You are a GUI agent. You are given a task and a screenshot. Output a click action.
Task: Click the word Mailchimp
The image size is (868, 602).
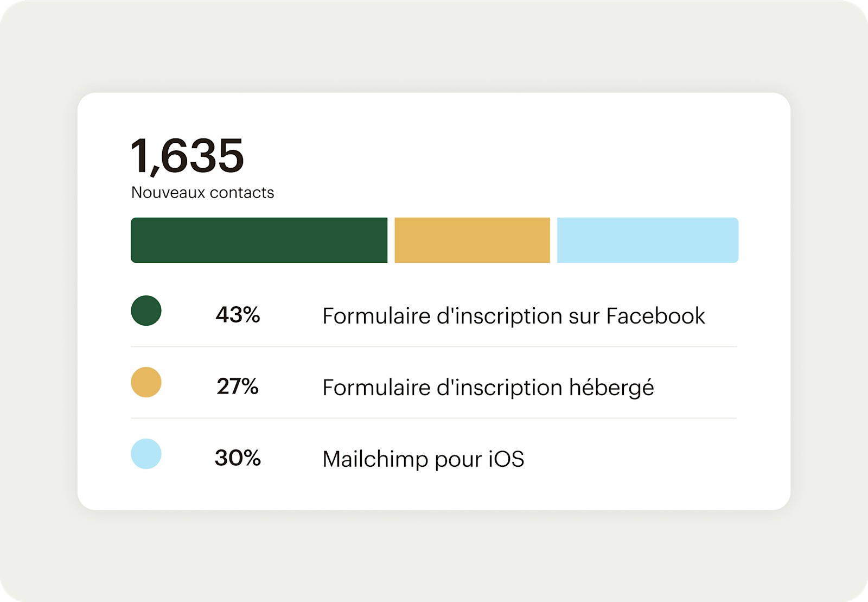(x=375, y=459)
